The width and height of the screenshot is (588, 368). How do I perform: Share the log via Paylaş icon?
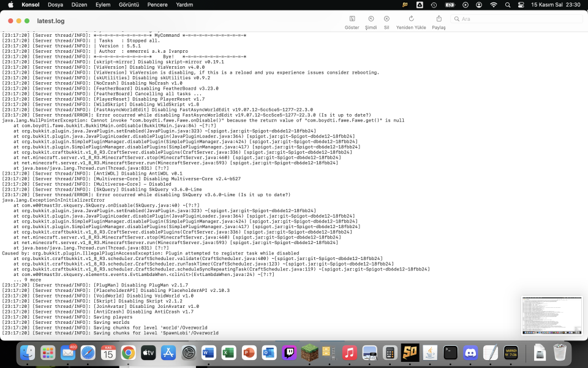(x=439, y=19)
